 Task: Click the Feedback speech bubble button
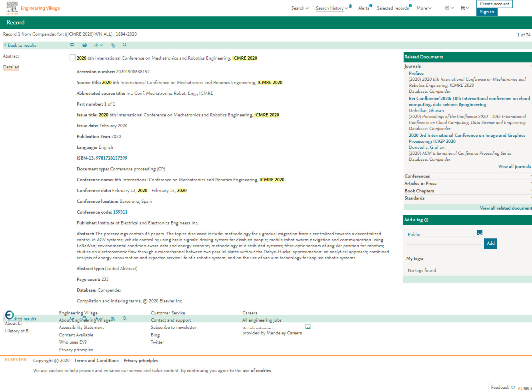point(503,387)
